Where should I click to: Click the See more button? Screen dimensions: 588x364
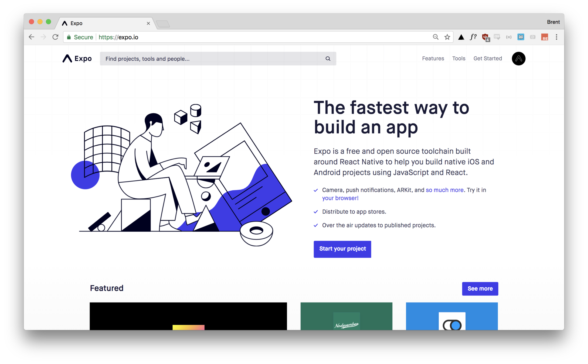480,288
